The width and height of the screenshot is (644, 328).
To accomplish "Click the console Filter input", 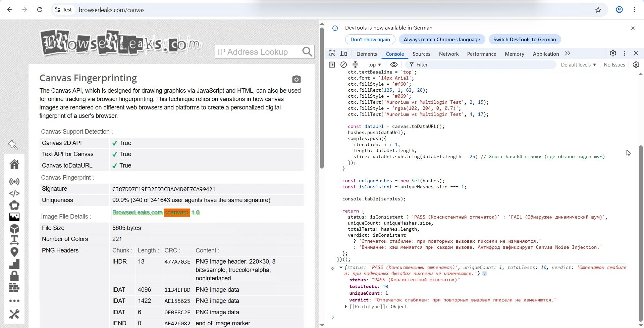I will (480, 64).
